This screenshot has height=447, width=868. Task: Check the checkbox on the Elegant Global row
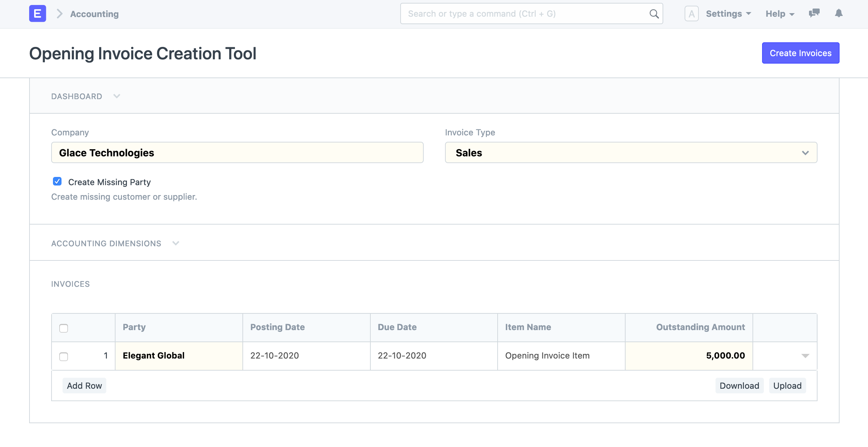pos(64,356)
